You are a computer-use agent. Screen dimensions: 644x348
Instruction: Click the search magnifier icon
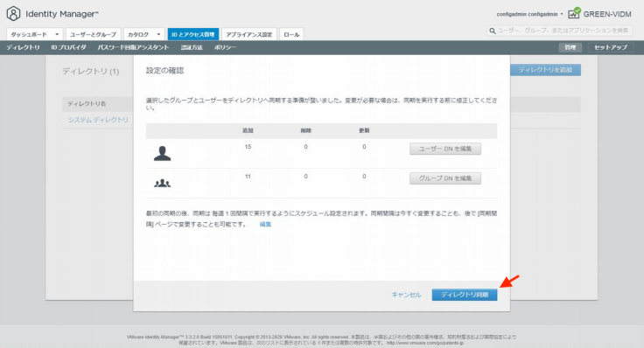click(492, 31)
